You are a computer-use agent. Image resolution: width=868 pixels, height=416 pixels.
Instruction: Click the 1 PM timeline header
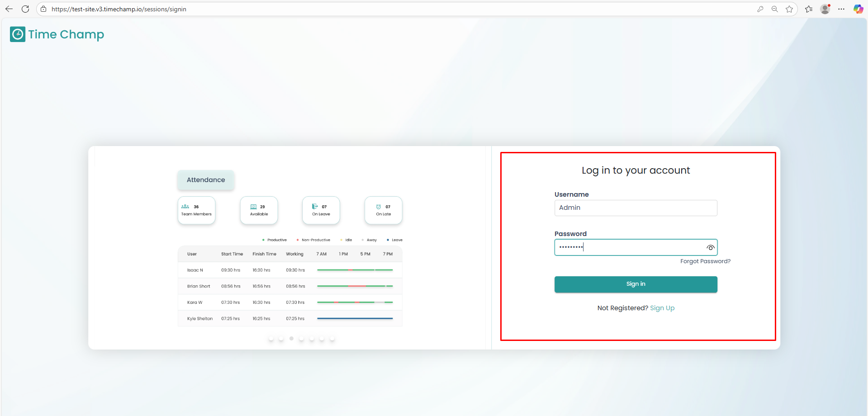coord(344,254)
